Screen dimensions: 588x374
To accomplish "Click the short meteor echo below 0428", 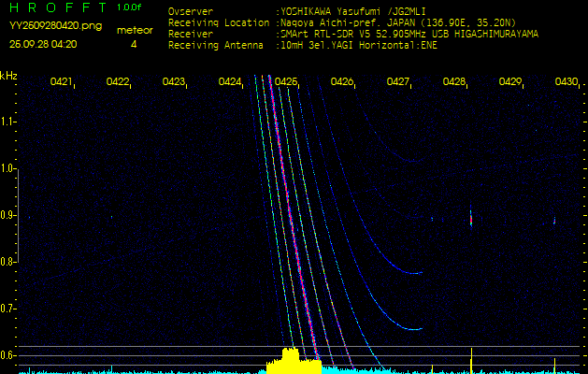I will point(470,219).
